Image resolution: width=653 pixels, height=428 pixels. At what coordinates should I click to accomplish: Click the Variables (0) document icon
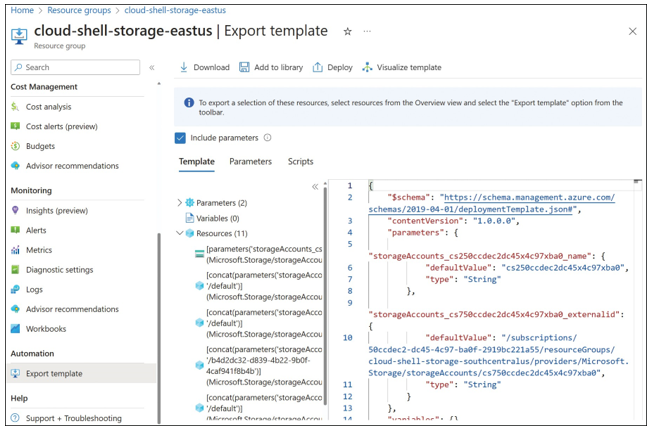point(189,218)
